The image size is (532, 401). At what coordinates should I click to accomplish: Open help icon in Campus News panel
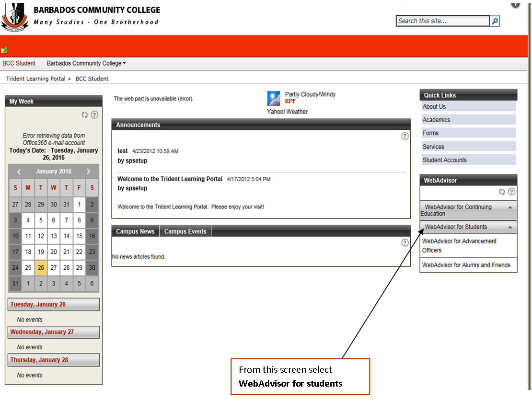pos(405,243)
